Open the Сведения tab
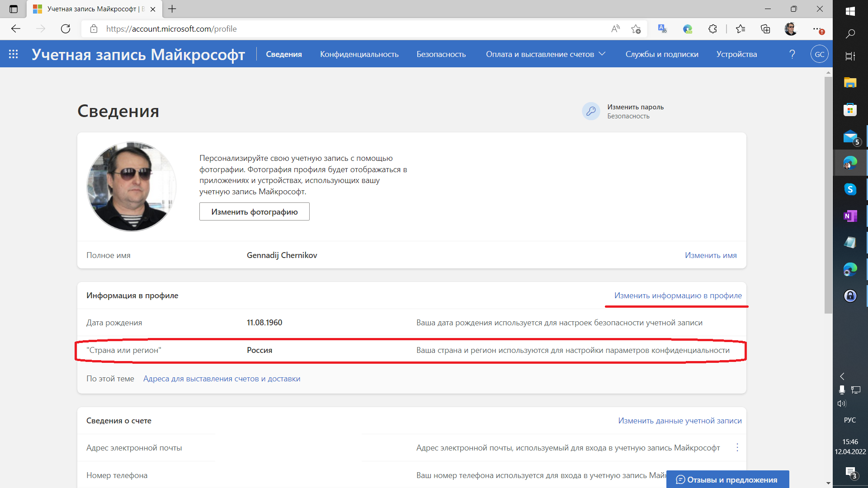Viewport: 868px width, 488px height. pyautogui.click(x=284, y=54)
